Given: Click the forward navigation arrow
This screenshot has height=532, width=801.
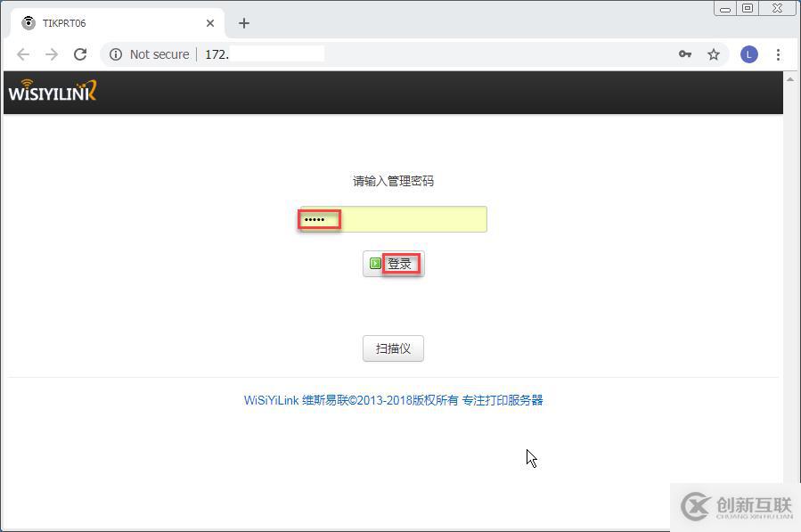Looking at the screenshot, I should coord(52,53).
